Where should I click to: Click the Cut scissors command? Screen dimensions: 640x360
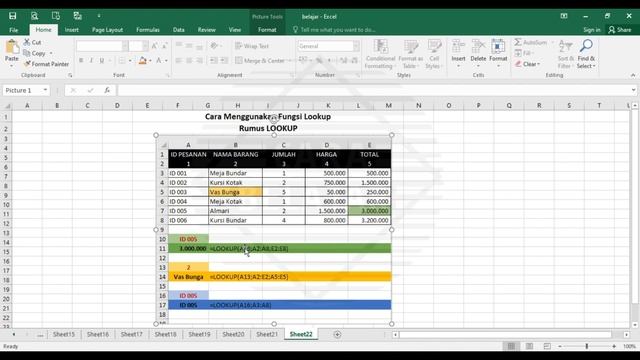pos(32,42)
